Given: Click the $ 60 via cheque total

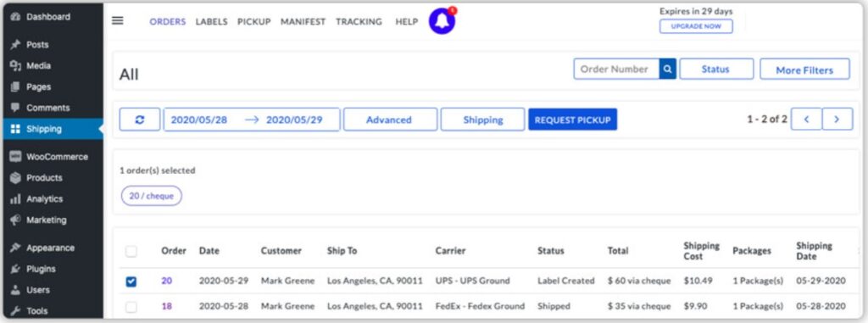Looking at the screenshot, I should [639, 281].
